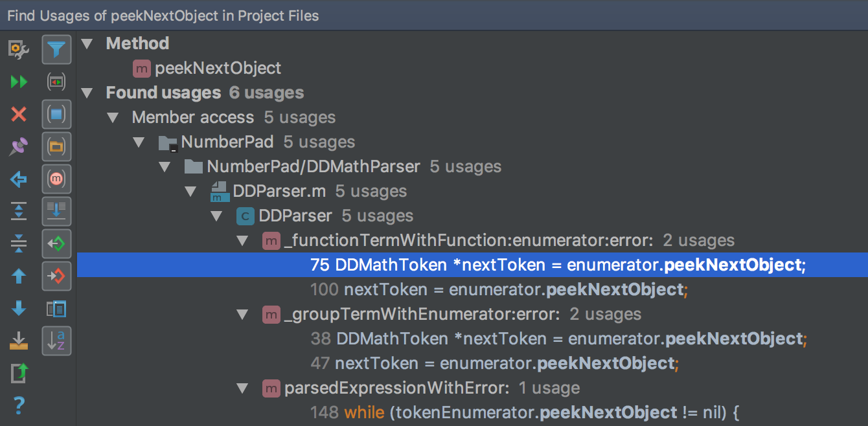Expand all nodes in usages tree

coord(19,211)
